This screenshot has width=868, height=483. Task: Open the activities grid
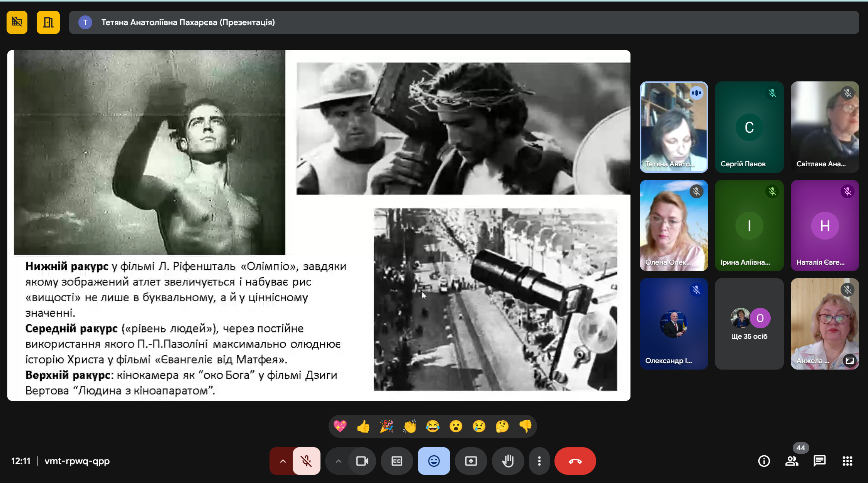848,461
